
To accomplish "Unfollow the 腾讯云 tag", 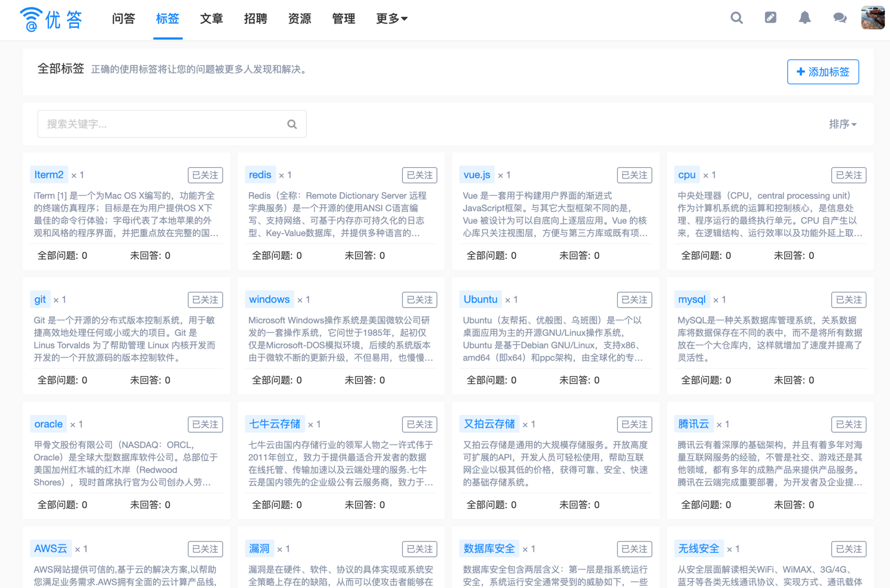I will pyautogui.click(x=849, y=424).
